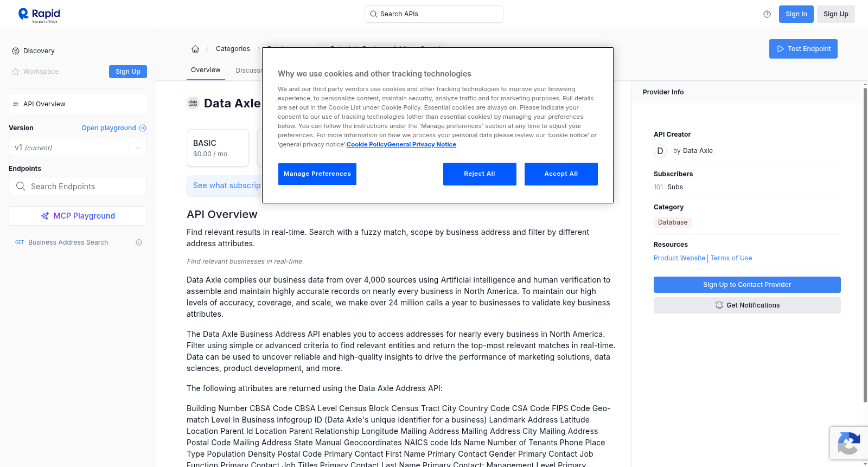Click the 'Provider Info' heading

(x=663, y=92)
